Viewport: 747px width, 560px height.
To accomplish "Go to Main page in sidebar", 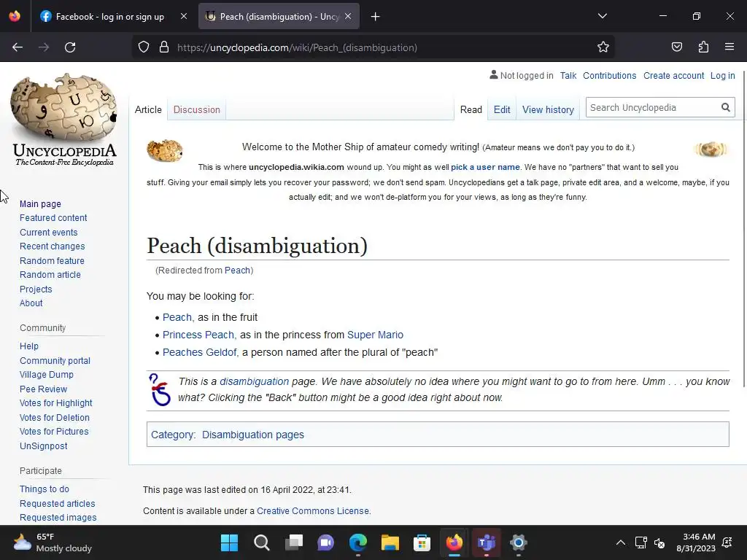I will point(40,204).
